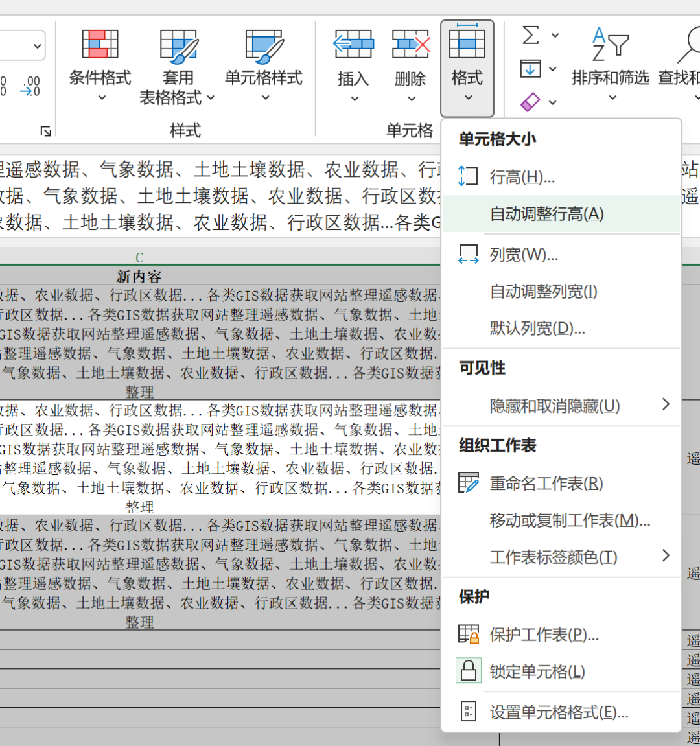This screenshot has width=700, height=746.
Task: Expand the Cell Styles dropdown chevron
Action: point(266,97)
